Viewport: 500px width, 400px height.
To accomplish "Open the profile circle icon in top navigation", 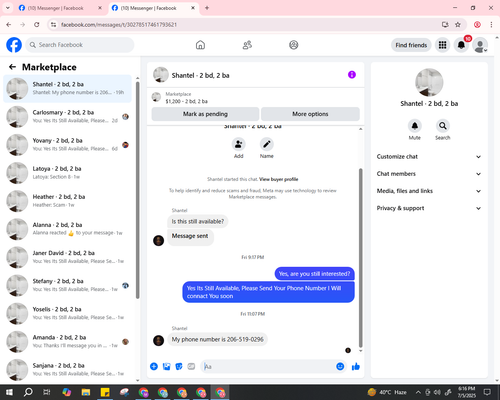I will (294, 45).
